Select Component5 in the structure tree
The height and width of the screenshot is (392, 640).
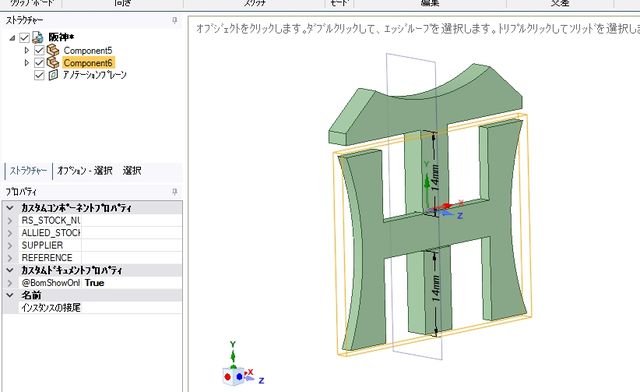click(88, 51)
